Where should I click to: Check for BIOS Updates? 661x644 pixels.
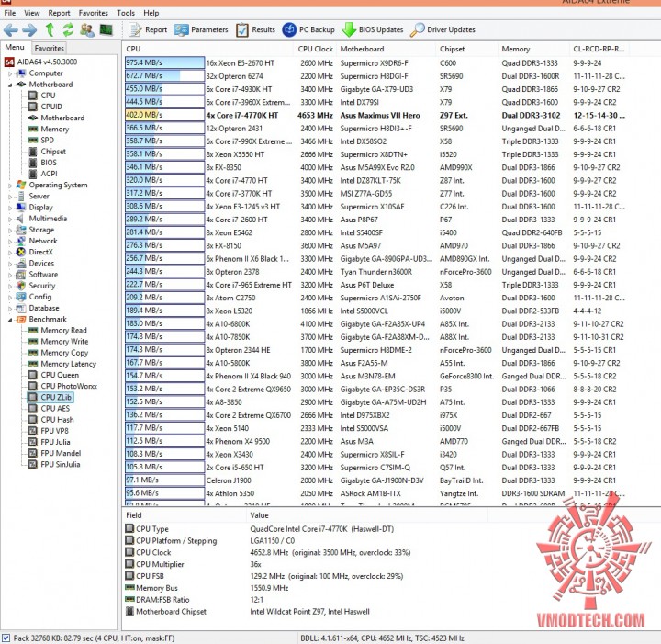pyautogui.click(x=372, y=29)
